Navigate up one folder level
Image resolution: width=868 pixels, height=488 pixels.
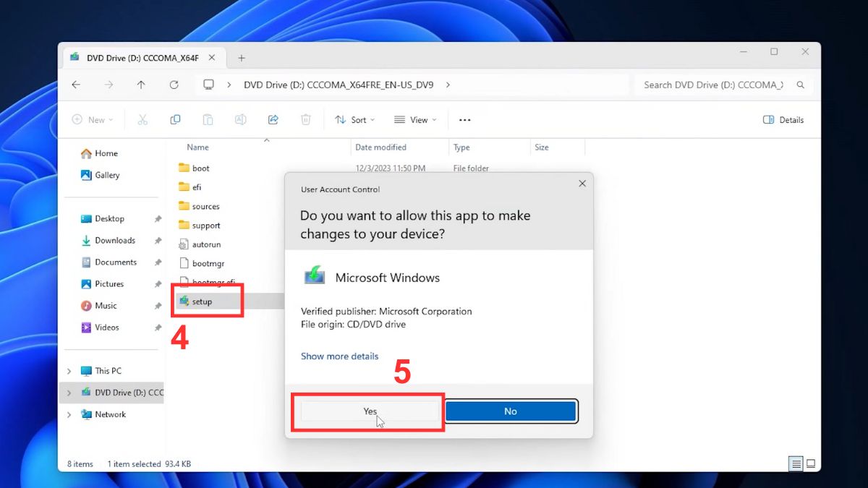[x=140, y=85]
